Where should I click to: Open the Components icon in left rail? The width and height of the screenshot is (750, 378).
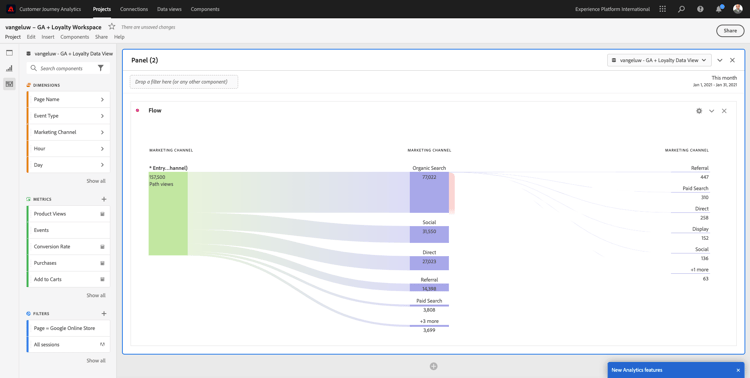(10, 84)
